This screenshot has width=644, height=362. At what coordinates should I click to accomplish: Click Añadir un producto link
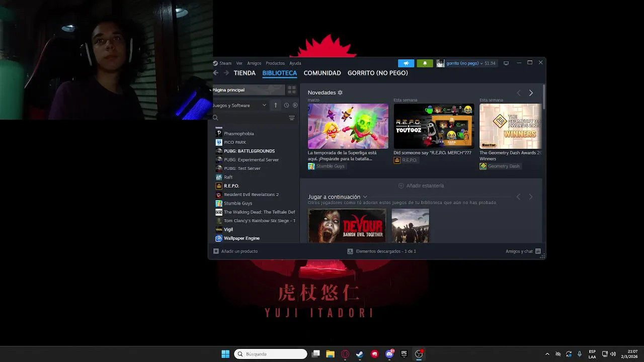pyautogui.click(x=239, y=251)
